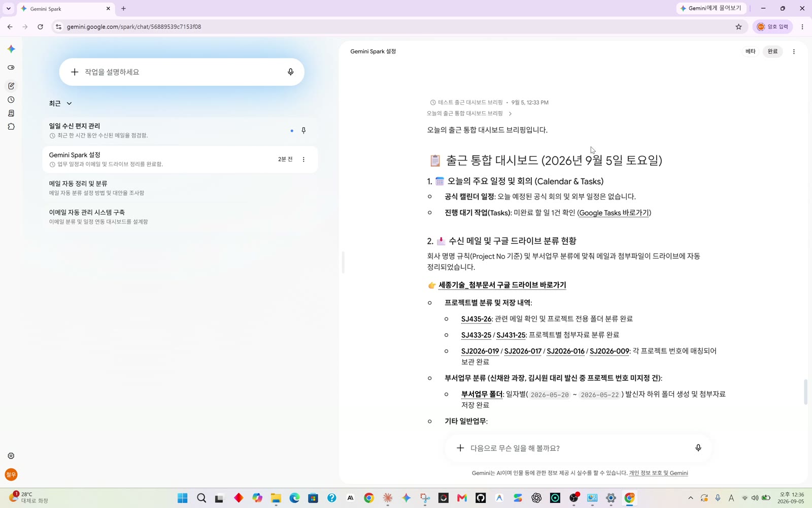Click the plus icon in chat reply box
Screen dimensions: 812x508
click(x=460, y=448)
